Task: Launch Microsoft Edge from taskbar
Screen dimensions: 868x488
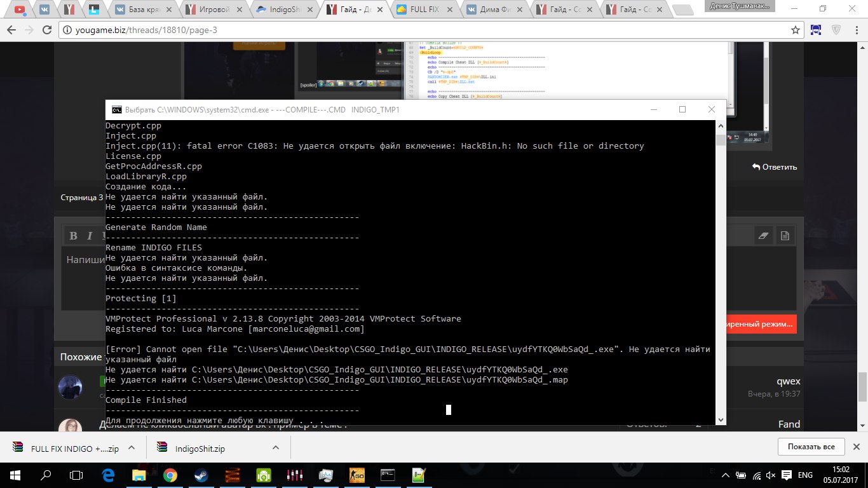Action: (x=108, y=475)
